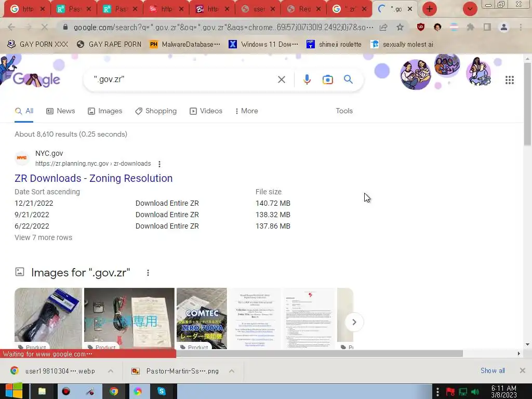
Task: Open the Windows 11 Dow… bookmark
Action: pos(263,44)
